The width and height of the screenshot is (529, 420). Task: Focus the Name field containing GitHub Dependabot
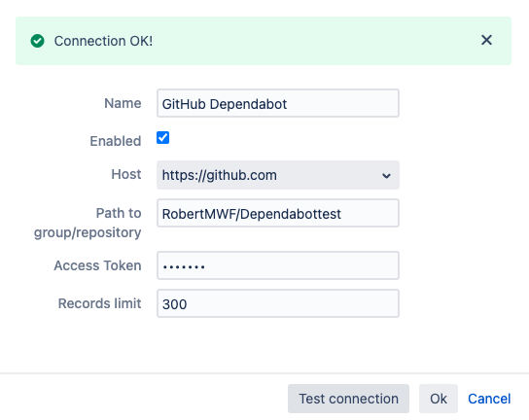point(278,103)
